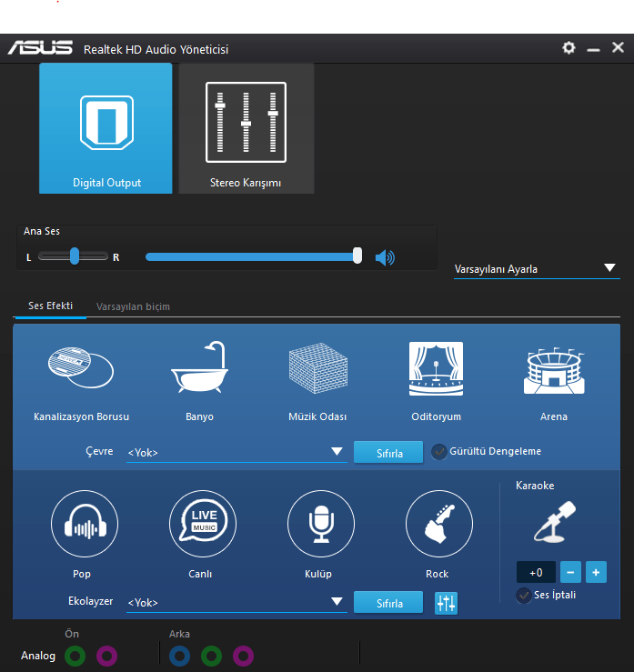Apply Kanalizasyon Borusu environment effect
634x672 pixels.
(81, 367)
